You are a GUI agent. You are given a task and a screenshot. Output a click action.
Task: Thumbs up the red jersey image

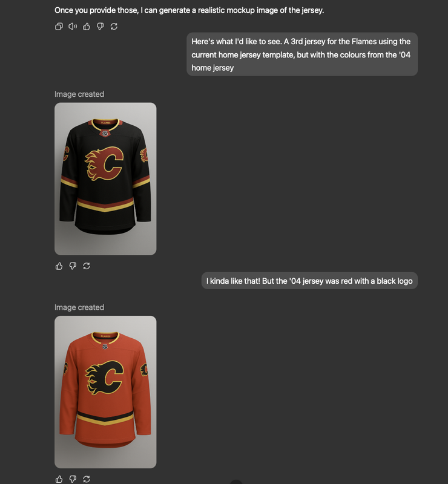(x=59, y=479)
